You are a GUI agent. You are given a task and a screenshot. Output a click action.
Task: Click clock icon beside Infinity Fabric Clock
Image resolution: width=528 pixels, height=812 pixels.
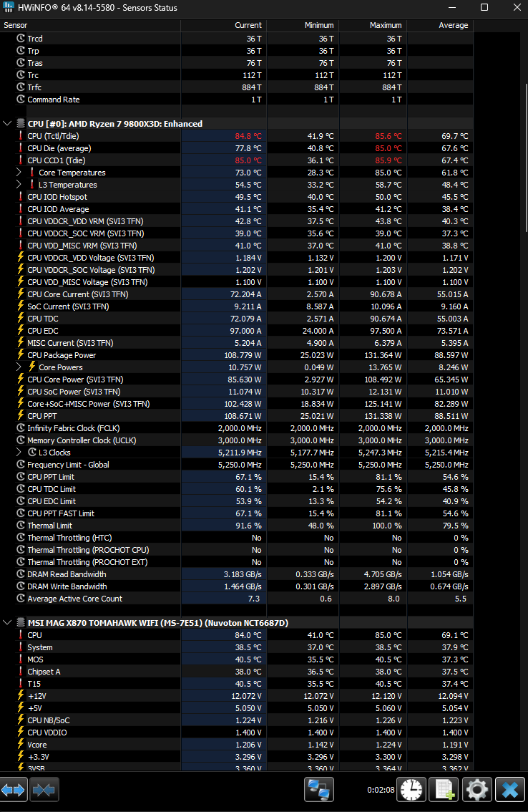(21, 427)
